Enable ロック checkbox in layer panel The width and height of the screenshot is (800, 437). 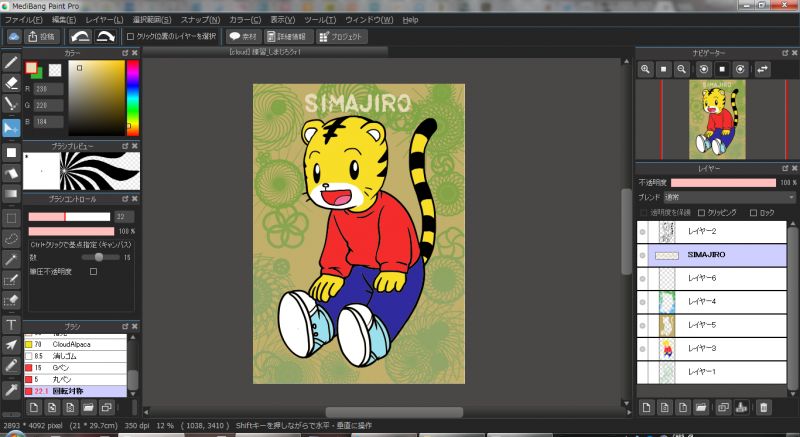(x=753, y=213)
